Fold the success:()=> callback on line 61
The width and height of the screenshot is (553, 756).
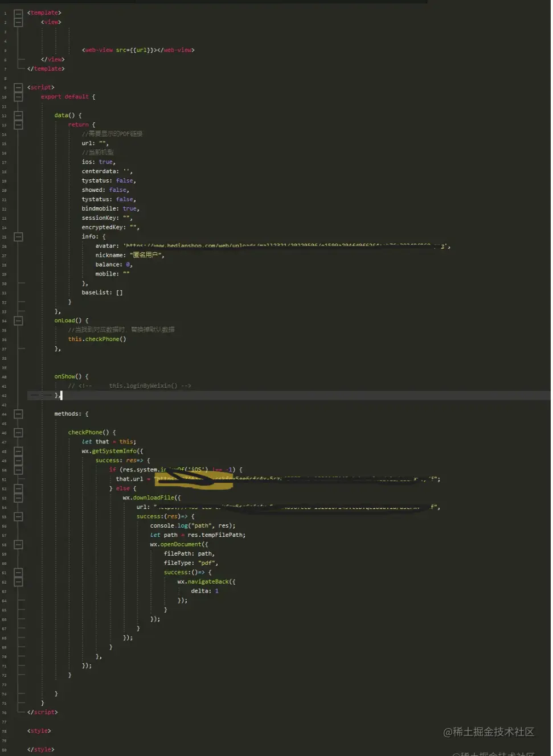(18, 572)
